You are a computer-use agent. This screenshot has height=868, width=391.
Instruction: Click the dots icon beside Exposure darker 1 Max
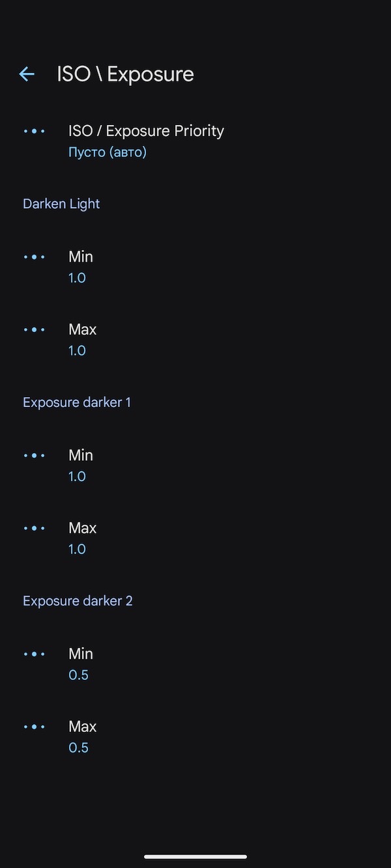click(35, 528)
